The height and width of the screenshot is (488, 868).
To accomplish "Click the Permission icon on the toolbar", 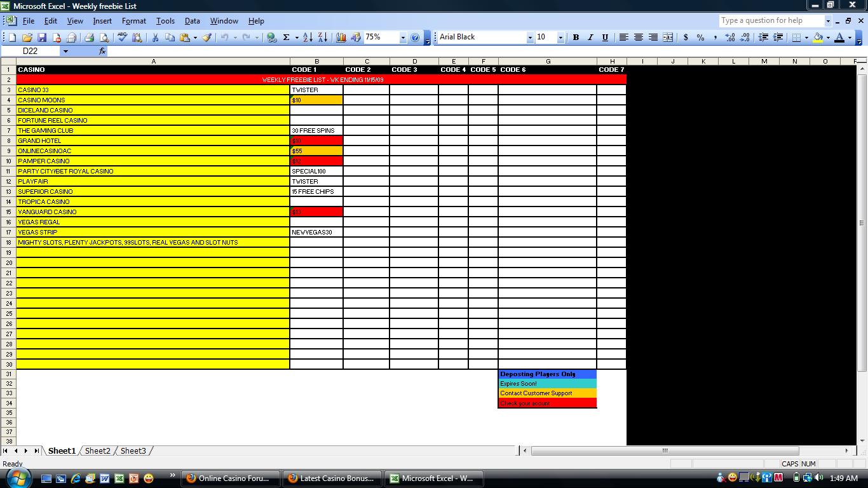I will [57, 37].
